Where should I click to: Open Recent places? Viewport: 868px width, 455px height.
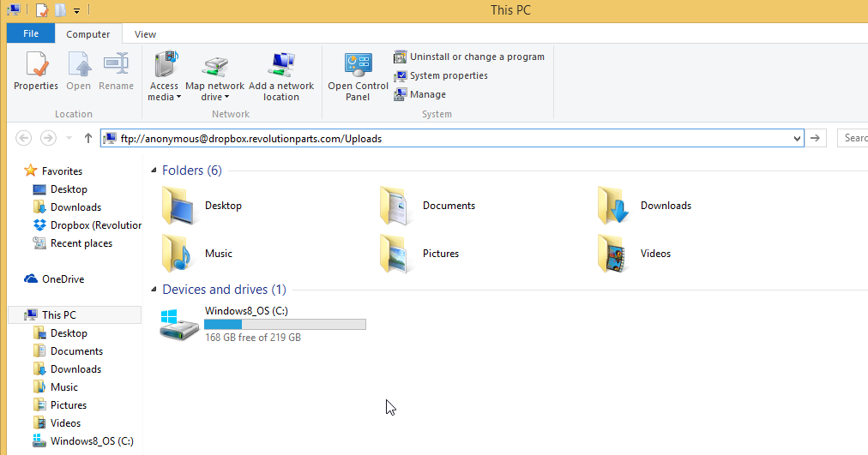[73, 243]
